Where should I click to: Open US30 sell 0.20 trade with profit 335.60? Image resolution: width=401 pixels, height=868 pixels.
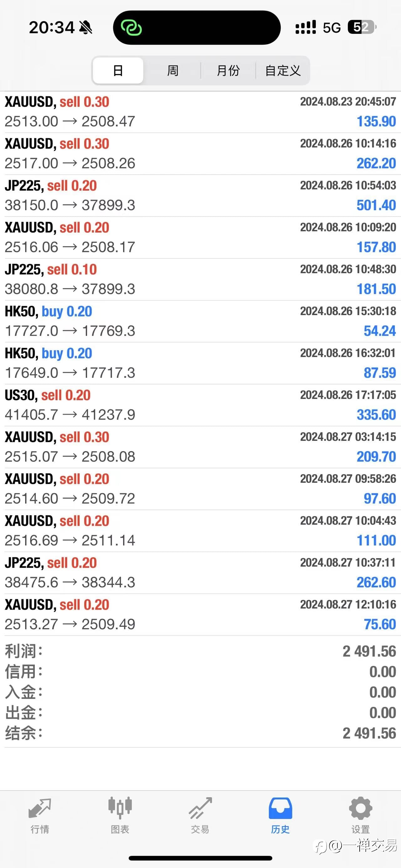pyautogui.click(x=200, y=405)
